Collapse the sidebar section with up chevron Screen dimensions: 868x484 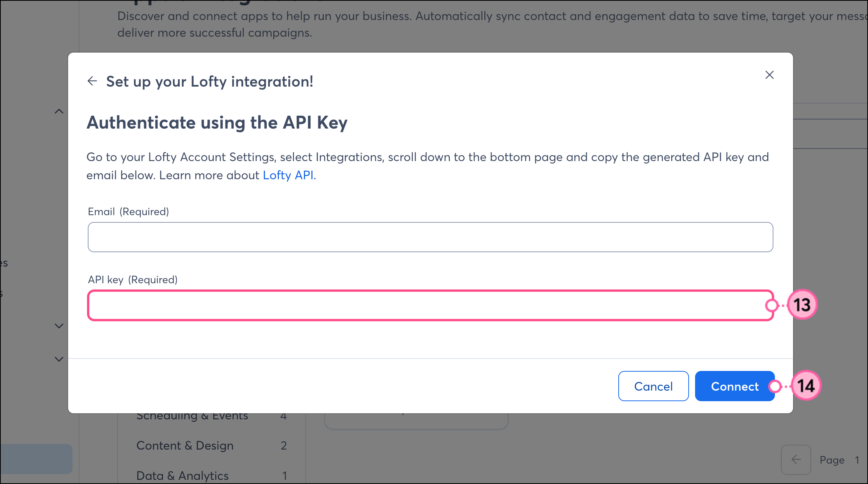point(59,112)
